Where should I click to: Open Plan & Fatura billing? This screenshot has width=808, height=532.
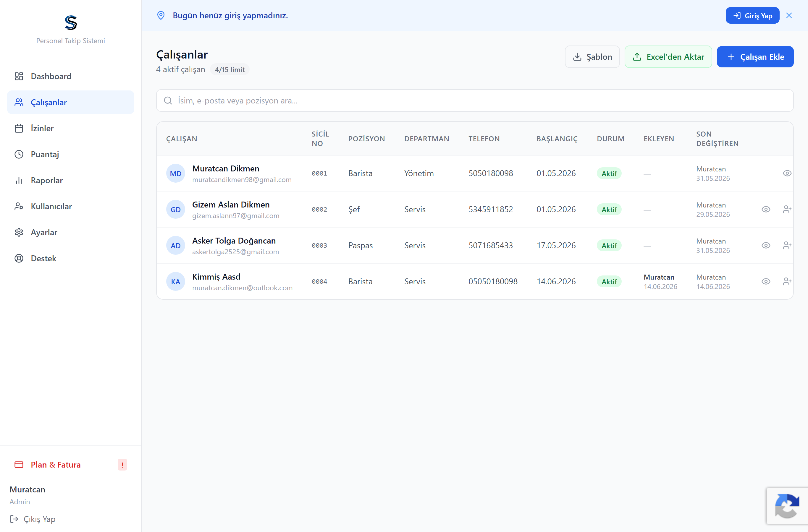coord(71,465)
